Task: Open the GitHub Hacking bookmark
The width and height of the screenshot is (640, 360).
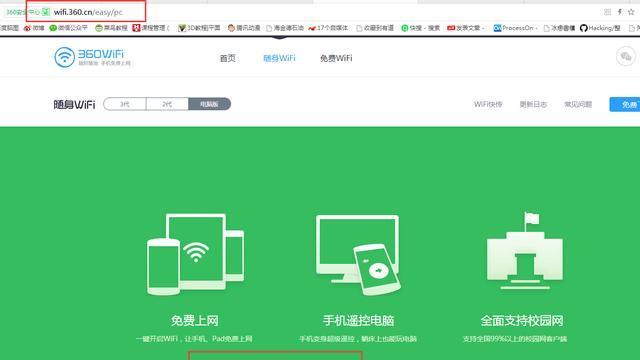Action: 600,28
